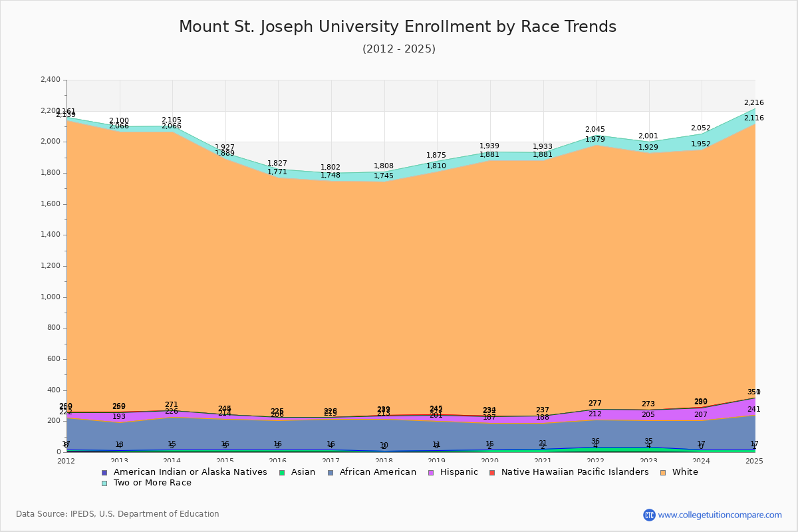Click the 212 data label for 2022

coord(595,414)
